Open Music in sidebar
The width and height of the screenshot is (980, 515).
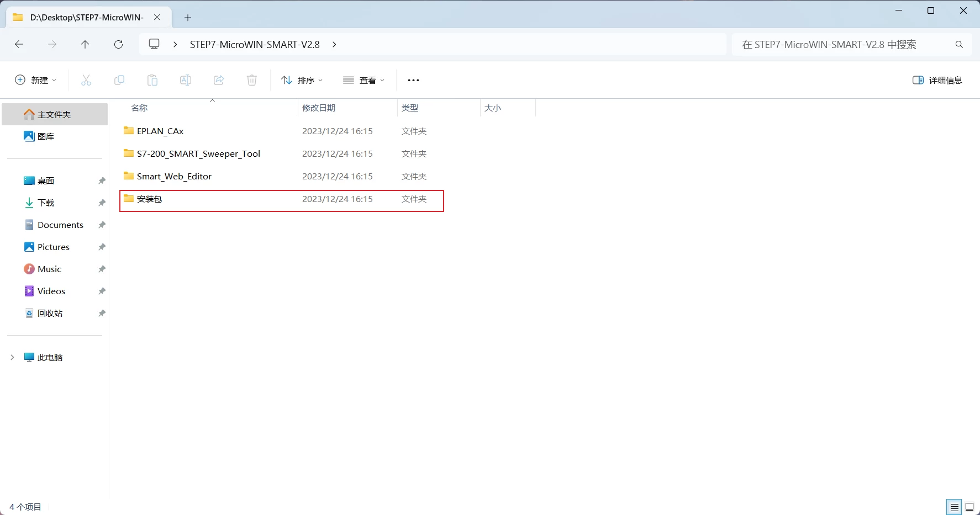coord(55,269)
